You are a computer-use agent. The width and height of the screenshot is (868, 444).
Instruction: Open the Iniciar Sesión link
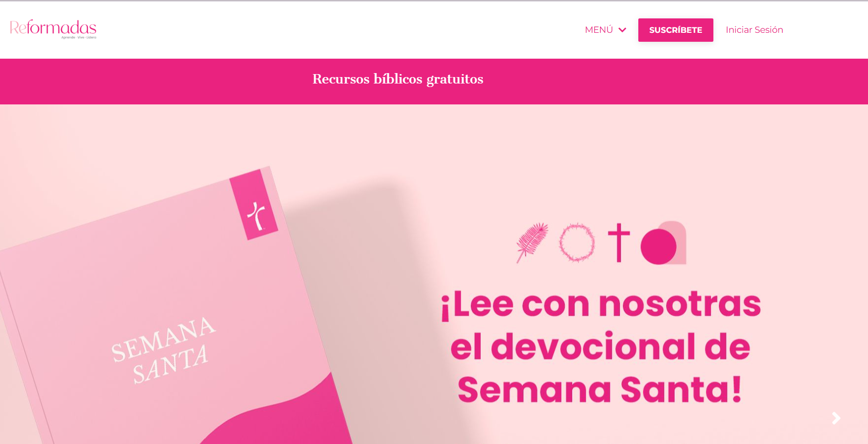pyautogui.click(x=754, y=30)
